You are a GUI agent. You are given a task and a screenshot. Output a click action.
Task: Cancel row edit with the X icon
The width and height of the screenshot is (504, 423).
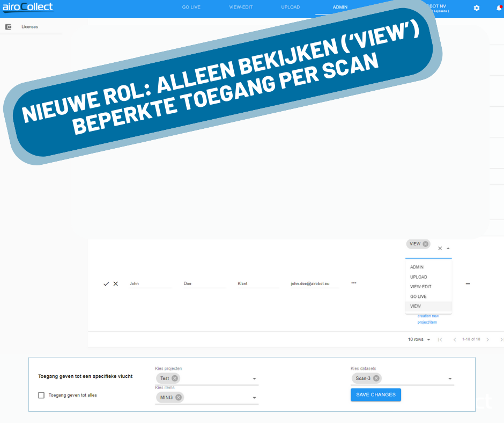coord(115,283)
